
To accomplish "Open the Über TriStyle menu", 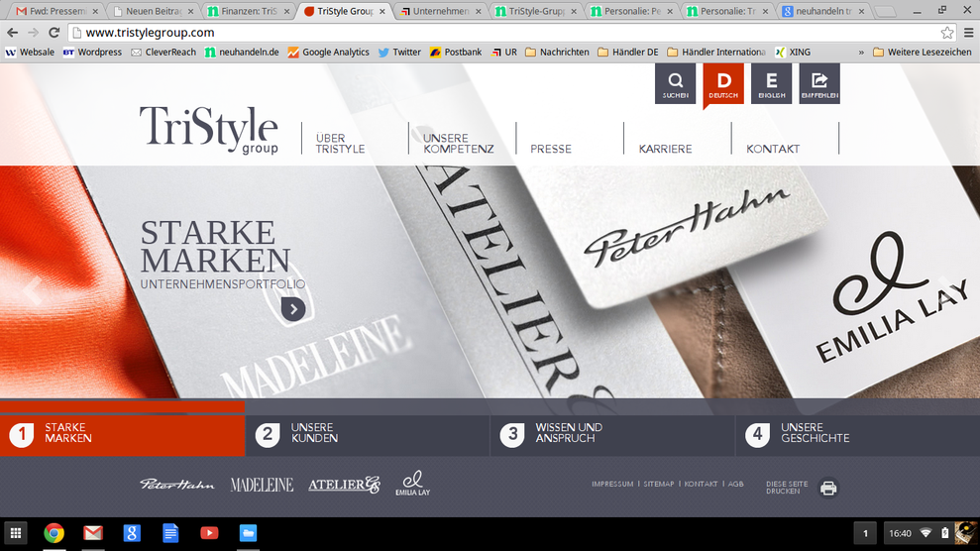I will tap(340, 143).
